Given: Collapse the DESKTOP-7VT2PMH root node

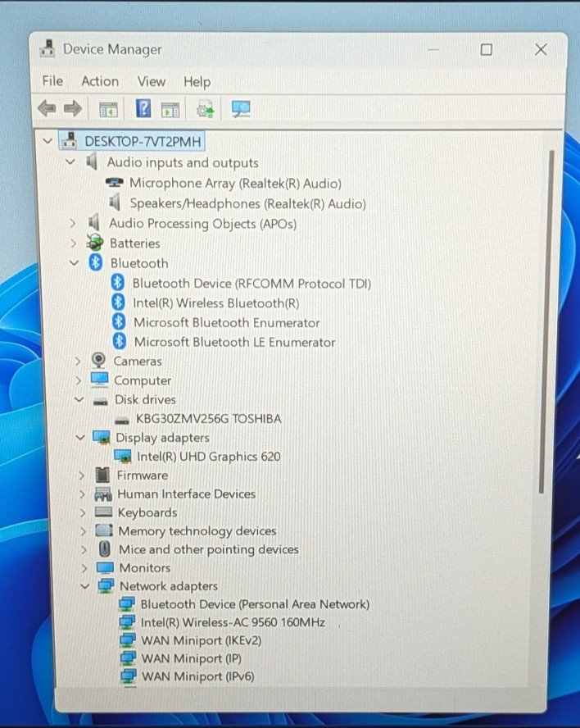Looking at the screenshot, I should pos(48,140).
